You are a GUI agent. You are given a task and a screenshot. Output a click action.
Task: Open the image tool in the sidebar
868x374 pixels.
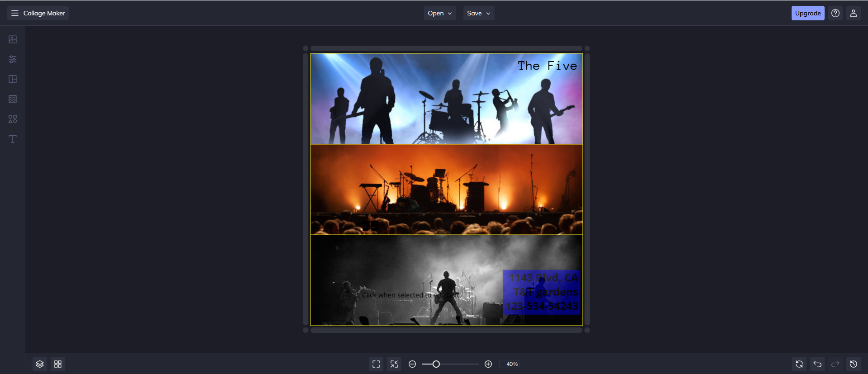click(13, 39)
